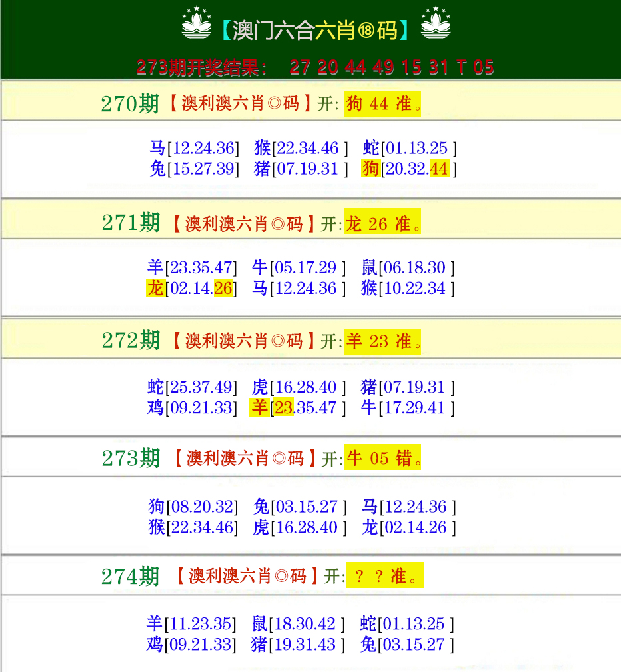Click the highlighted 羊 23 准 result
The height and width of the screenshot is (672, 621).
coord(382,342)
